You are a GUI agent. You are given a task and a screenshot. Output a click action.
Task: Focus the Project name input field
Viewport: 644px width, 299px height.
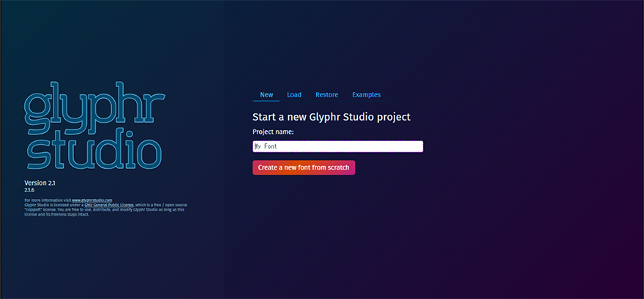[337, 146]
